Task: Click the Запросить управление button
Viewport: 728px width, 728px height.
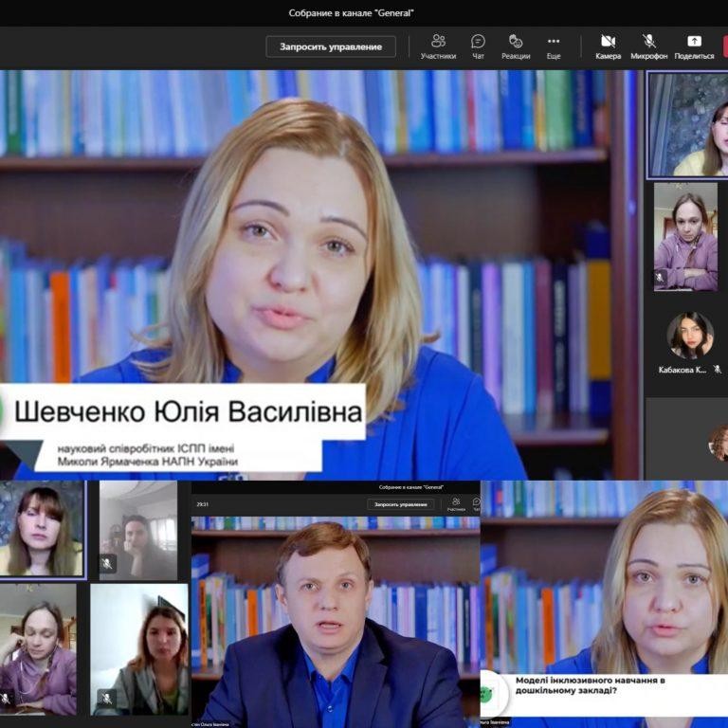Action: pyautogui.click(x=330, y=46)
